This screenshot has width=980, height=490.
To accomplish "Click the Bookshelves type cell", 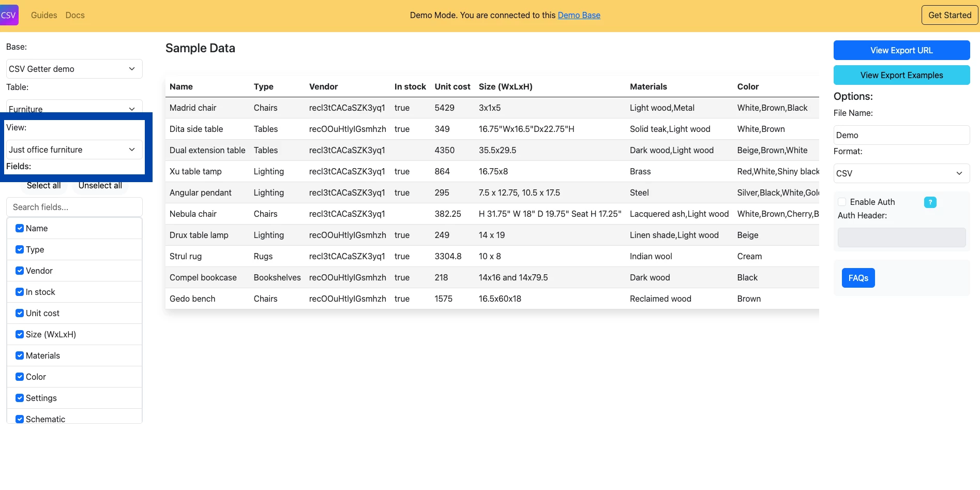I will tap(277, 277).
